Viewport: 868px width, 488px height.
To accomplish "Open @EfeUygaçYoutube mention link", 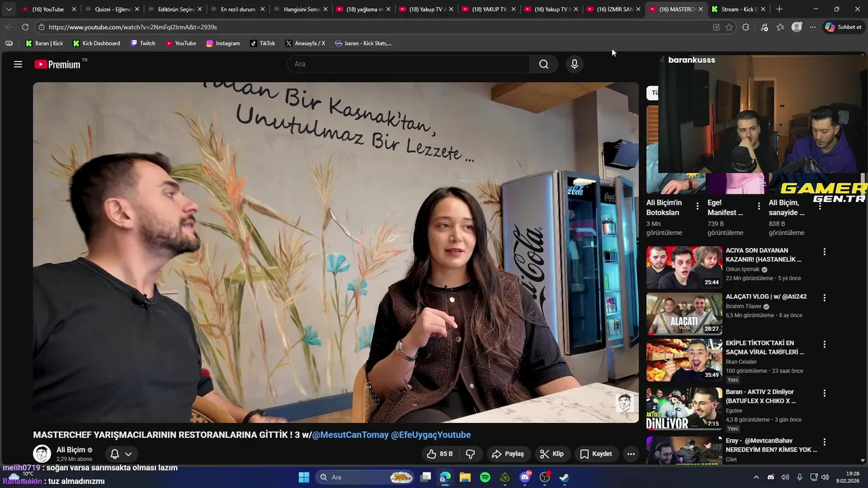I will [431, 435].
